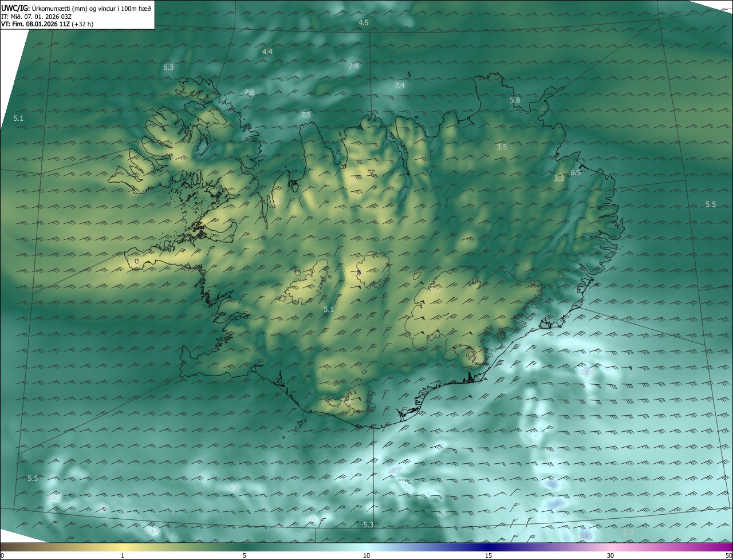This screenshot has height=560, width=733.
Task: Click the 7.8 value label near the Westfjords
Action: (x=249, y=93)
